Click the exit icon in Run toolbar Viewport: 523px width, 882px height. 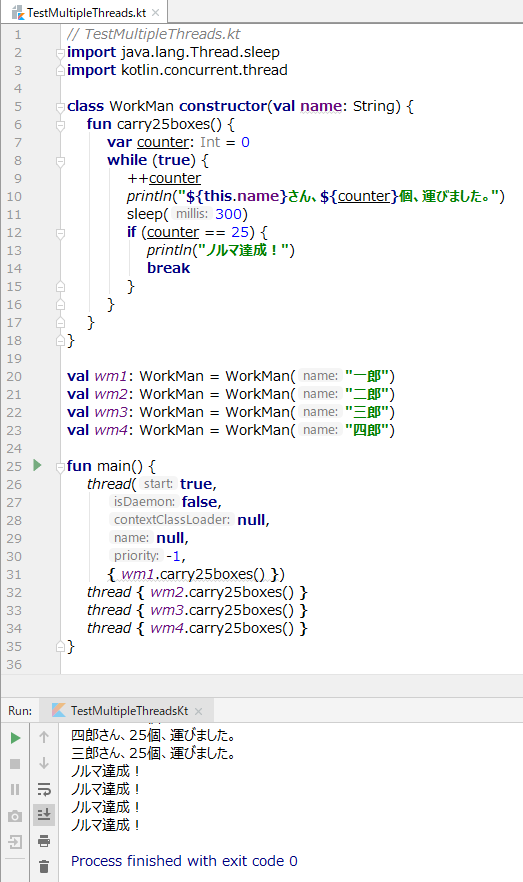(x=15, y=842)
